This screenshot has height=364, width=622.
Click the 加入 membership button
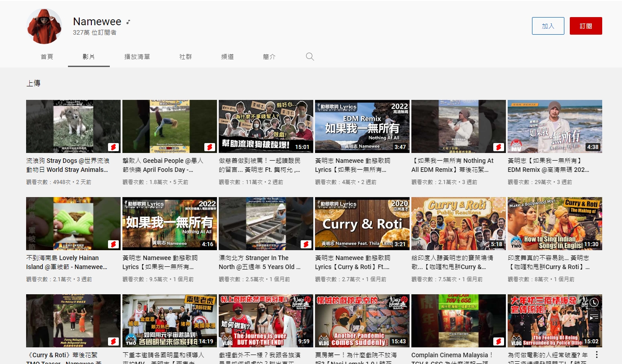pos(548,26)
